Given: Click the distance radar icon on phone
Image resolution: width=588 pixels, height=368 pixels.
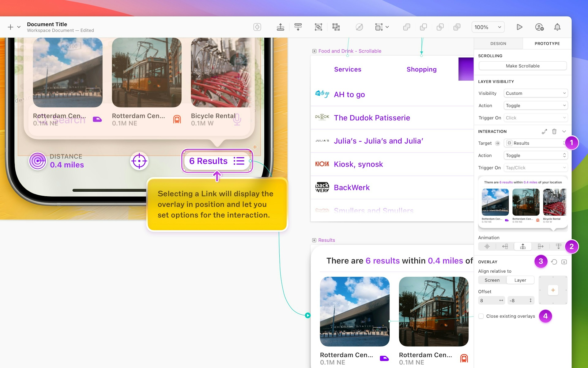Looking at the screenshot, I should [x=38, y=161].
